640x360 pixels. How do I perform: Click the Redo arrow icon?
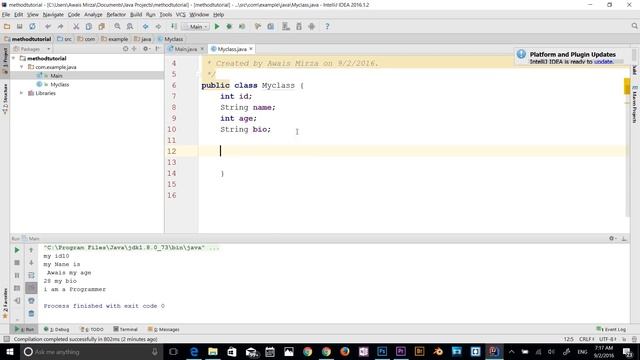point(60,27)
